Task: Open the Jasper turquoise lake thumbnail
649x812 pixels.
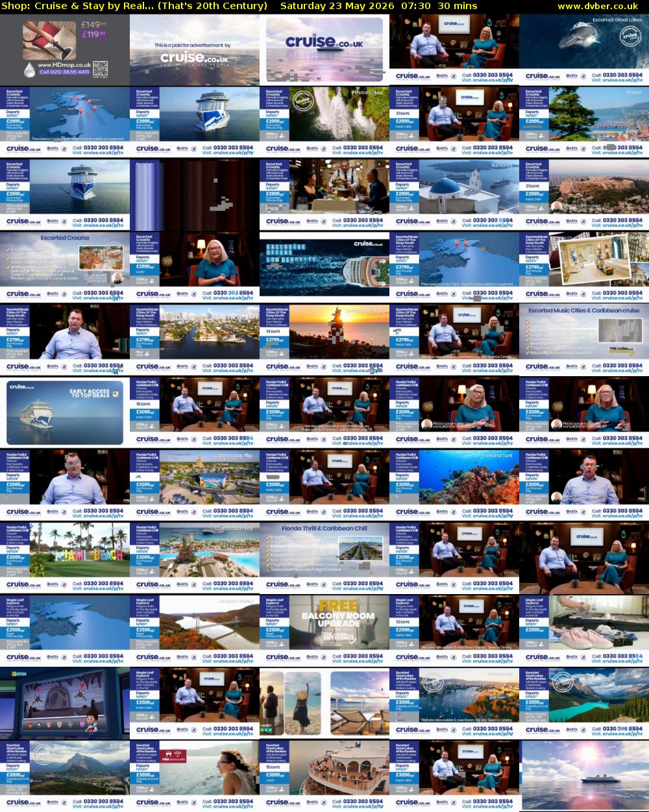Action: [x=584, y=704]
